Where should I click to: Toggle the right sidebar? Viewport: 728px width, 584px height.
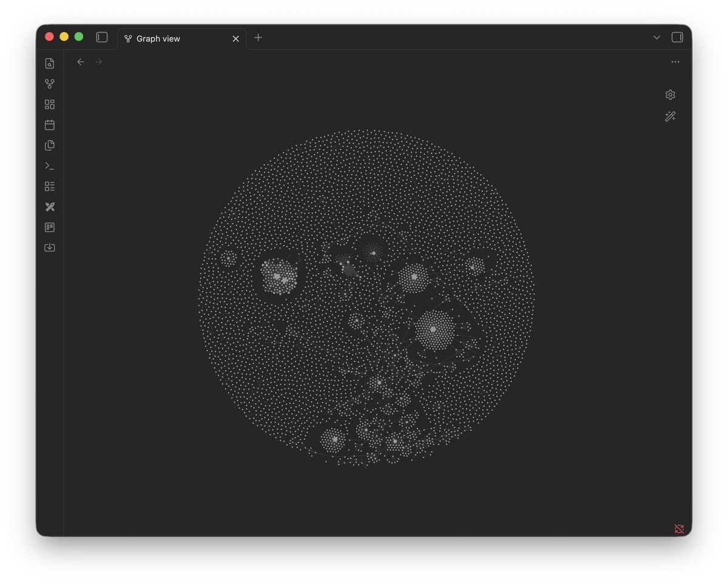pos(677,38)
